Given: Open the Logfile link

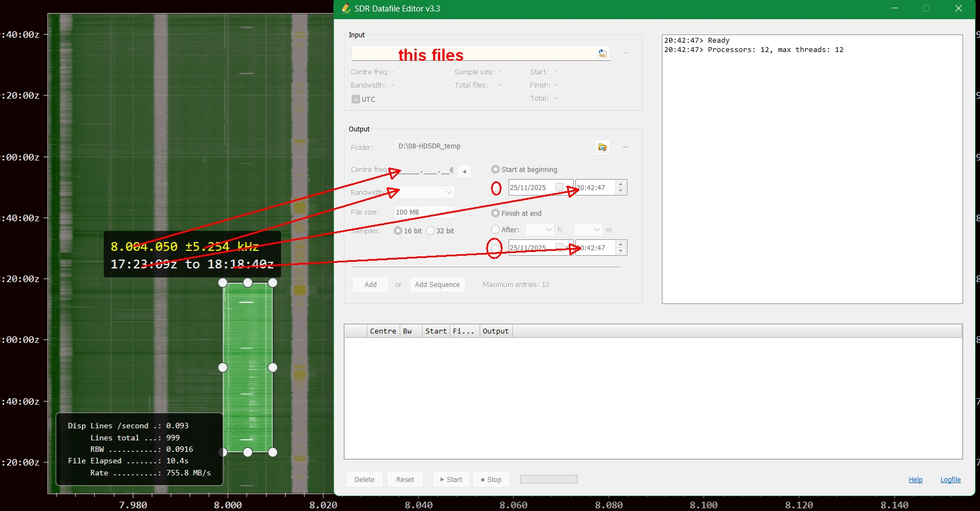Looking at the screenshot, I should click(950, 479).
